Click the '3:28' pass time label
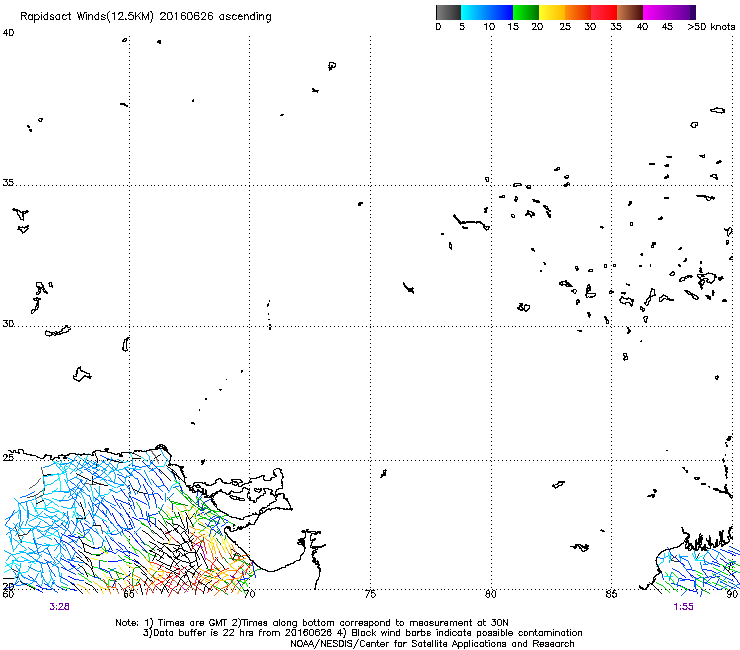740x650 pixels. tap(59, 607)
